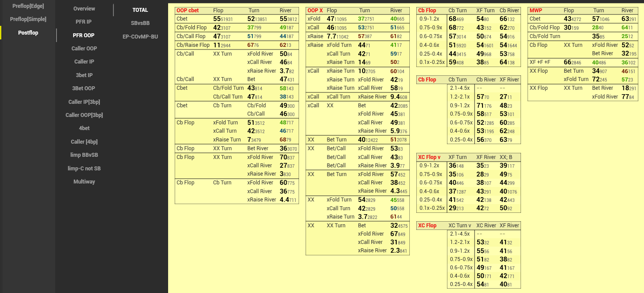Select PFR OOP in sidebar

(x=84, y=35)
